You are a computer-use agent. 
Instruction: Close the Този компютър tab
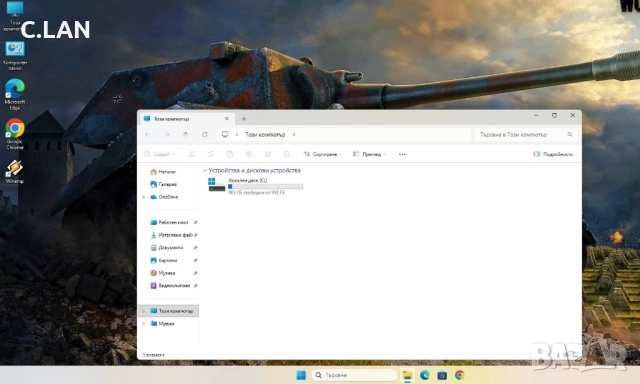(x=227, y=119)
